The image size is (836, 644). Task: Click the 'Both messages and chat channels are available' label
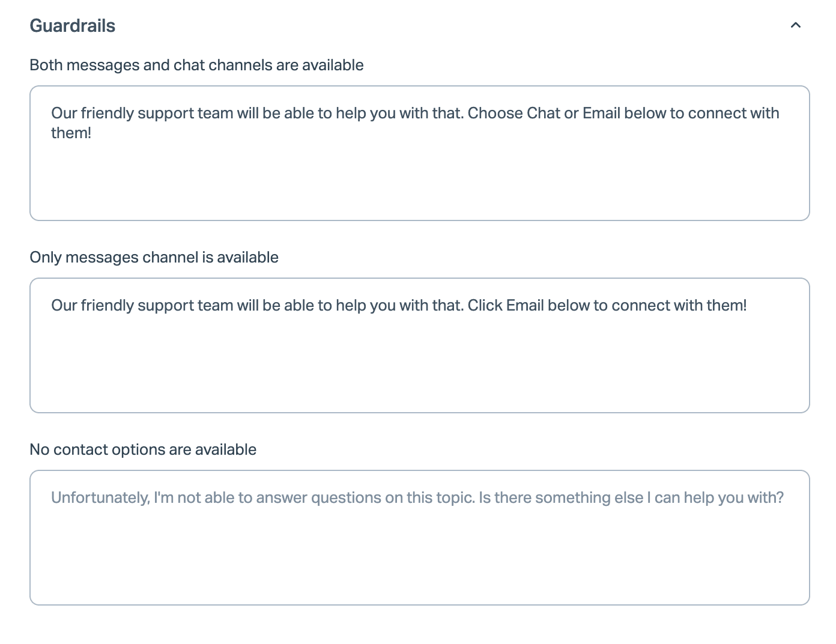click(196, 65)
